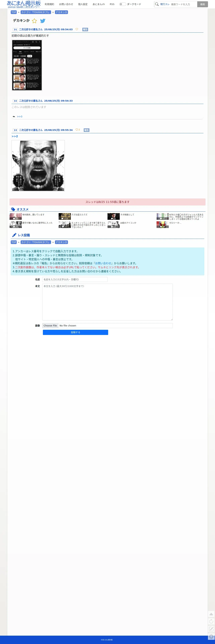215x644 pixels.
Task: Click the thread expiry notice banner
Action: click(x=107, y=202)
